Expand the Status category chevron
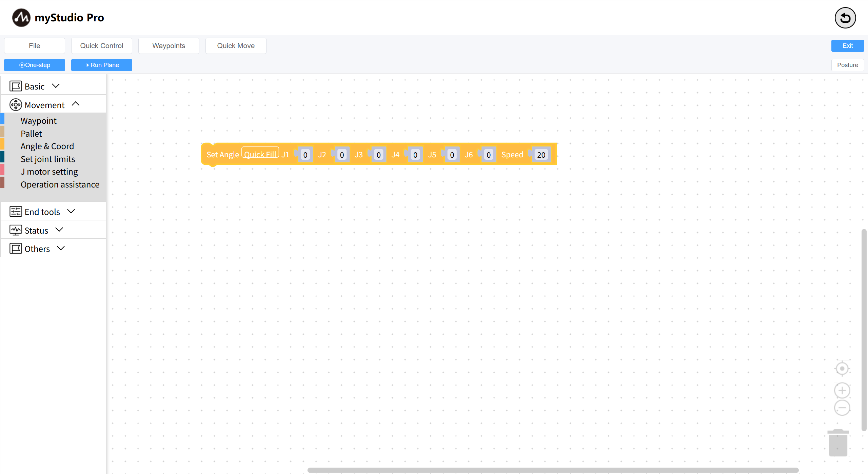 point(59,230)
